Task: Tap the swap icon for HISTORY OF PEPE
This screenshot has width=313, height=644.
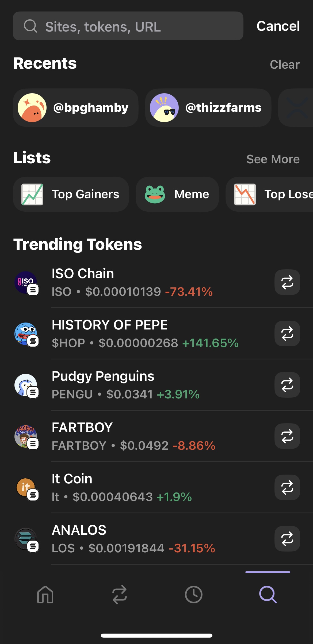Action: 287,333
